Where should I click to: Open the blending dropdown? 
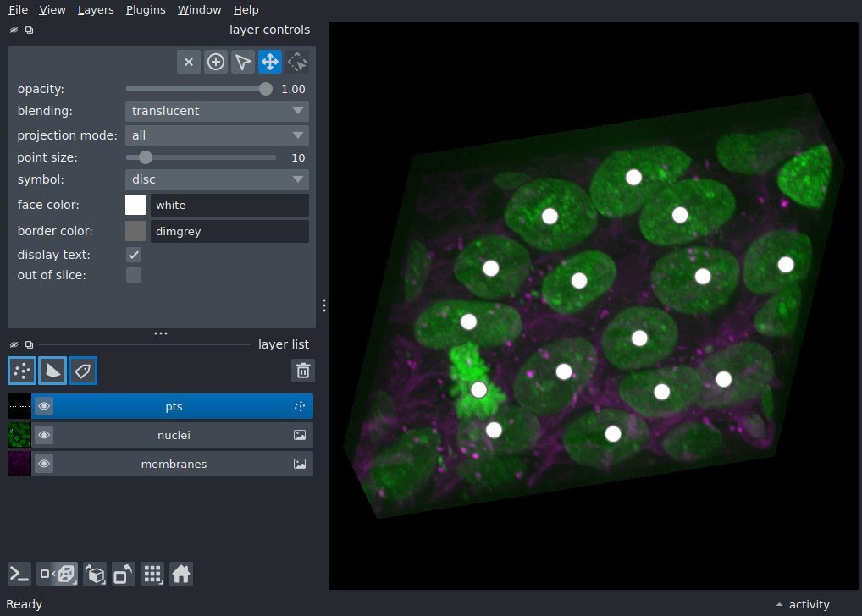[x=217, y=111]
